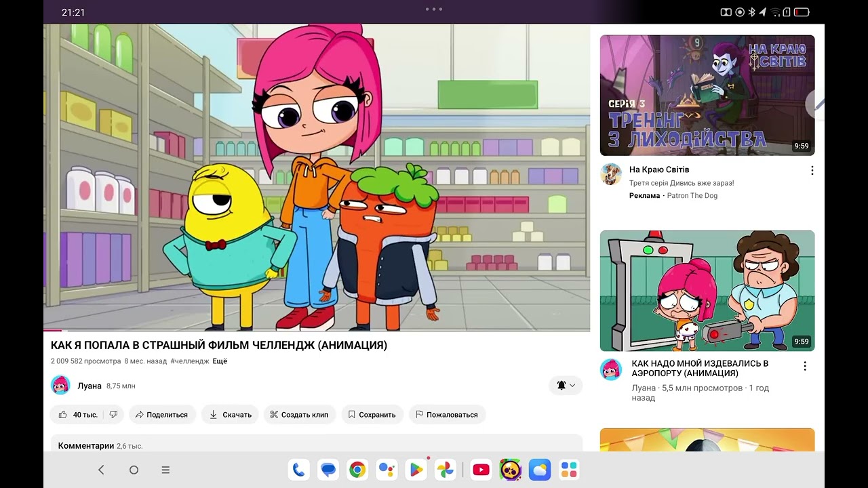Open the Комментарии section
The height and width of the screenshot is (488, 868).
pyautogui.click(x=317, y=443)
